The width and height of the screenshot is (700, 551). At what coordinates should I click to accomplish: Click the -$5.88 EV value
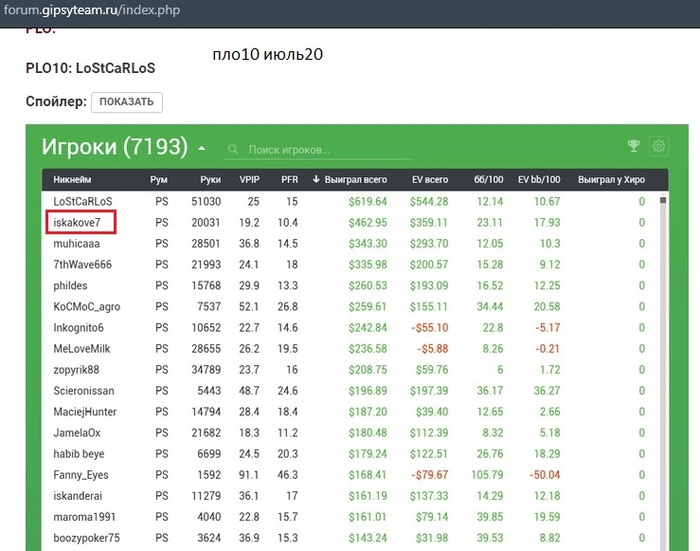433,348
